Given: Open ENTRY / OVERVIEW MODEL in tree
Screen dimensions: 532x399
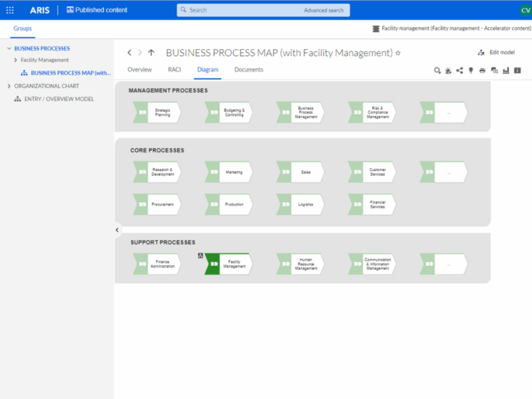Looking at the screenshot, I should tap(54, 99).
